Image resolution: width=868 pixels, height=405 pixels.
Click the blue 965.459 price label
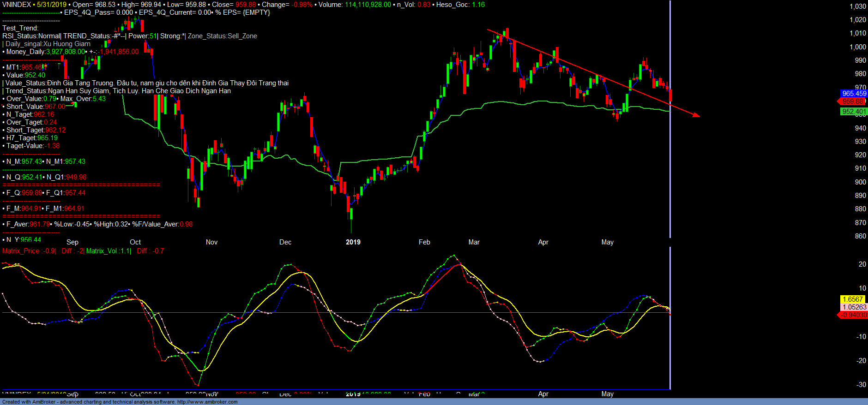[x=854, y=94]
